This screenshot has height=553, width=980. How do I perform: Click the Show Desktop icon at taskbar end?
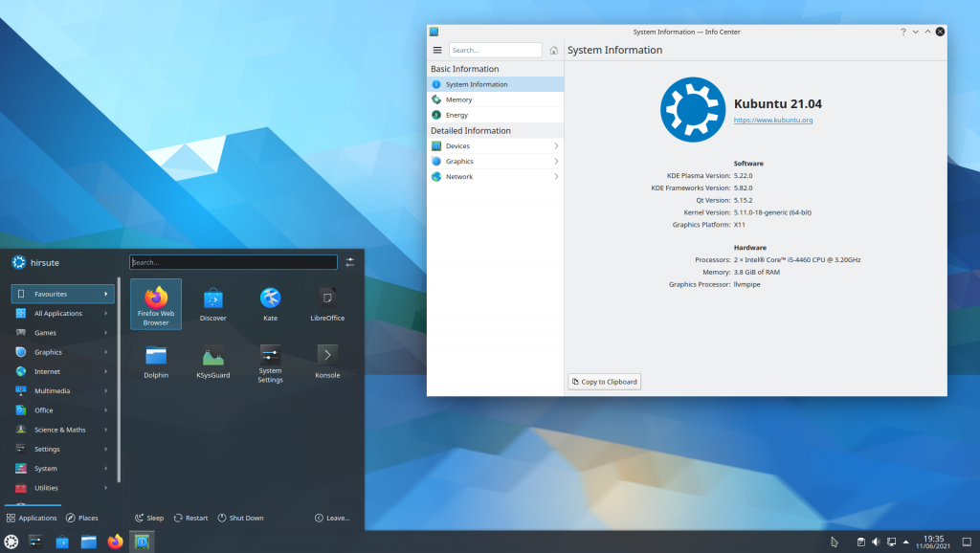point(967,542)
